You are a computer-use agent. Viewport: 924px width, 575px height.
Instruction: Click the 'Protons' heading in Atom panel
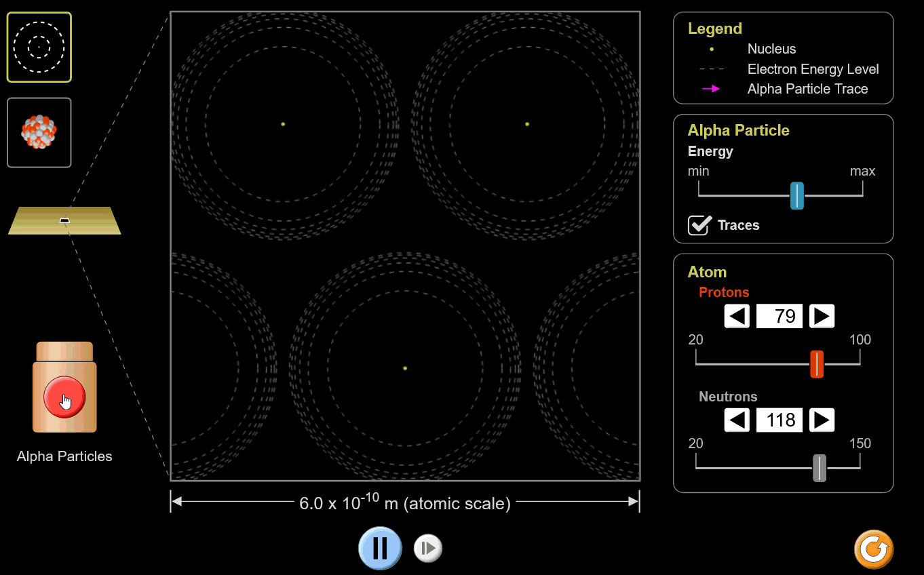[x=724, y=292]
